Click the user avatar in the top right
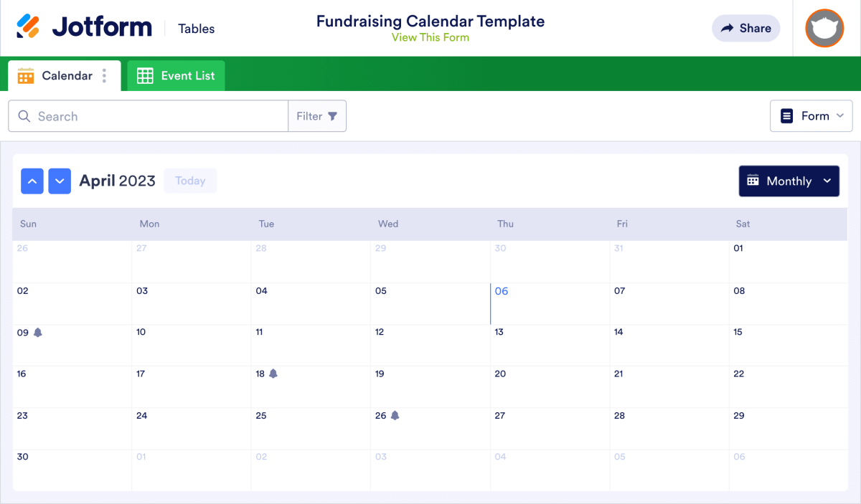 (824, 29)
